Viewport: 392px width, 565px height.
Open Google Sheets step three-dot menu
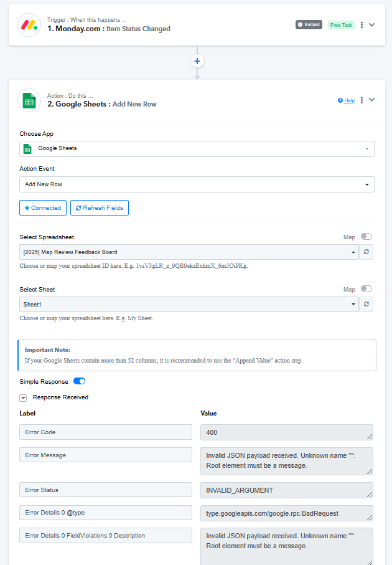[x=362, y=100]
